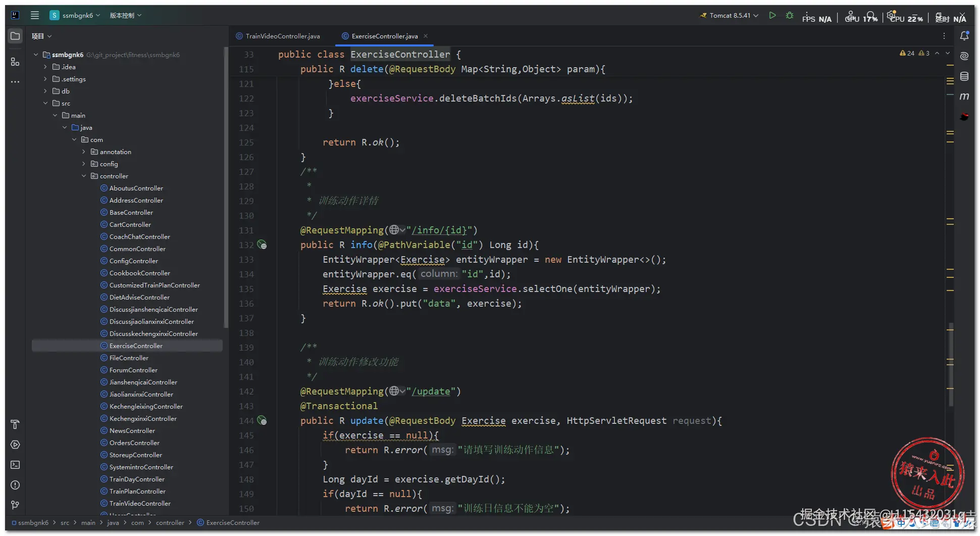Open editor tab options menu
This screenshot has width=980, height=536.
944,36
